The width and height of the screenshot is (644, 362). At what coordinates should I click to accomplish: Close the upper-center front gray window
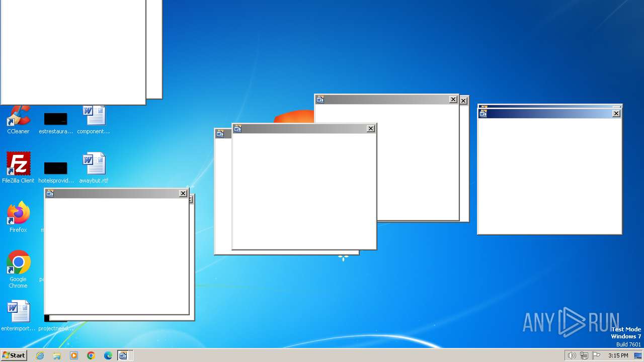453,100
